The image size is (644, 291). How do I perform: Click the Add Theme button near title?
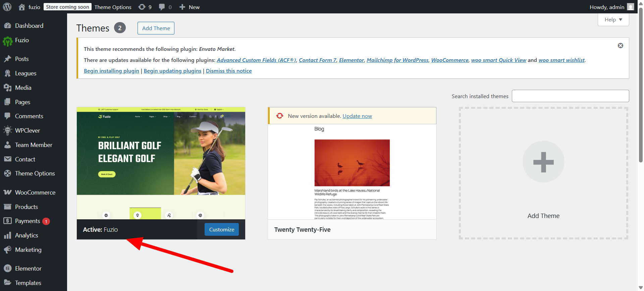point(156,28)
